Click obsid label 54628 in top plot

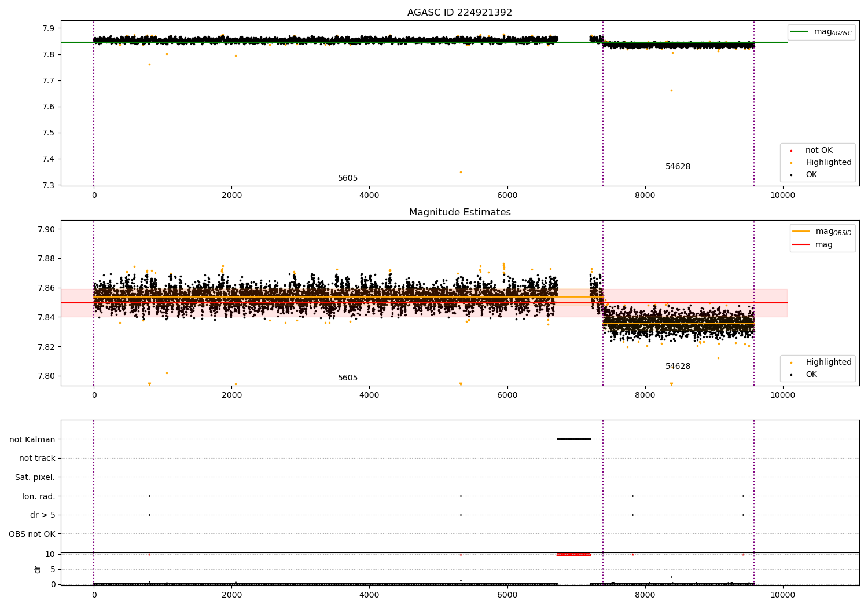coord(678,167)
